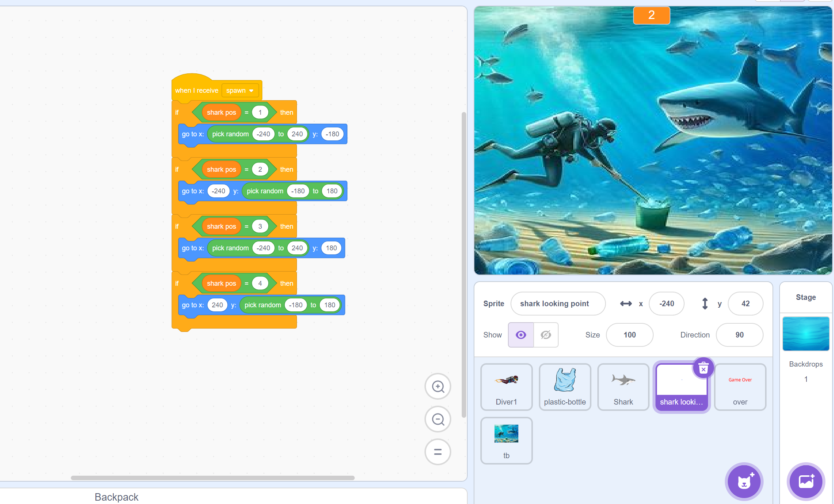Click the Direction value field
This screenshot has height=504, width=834.
tap(739, 335)
